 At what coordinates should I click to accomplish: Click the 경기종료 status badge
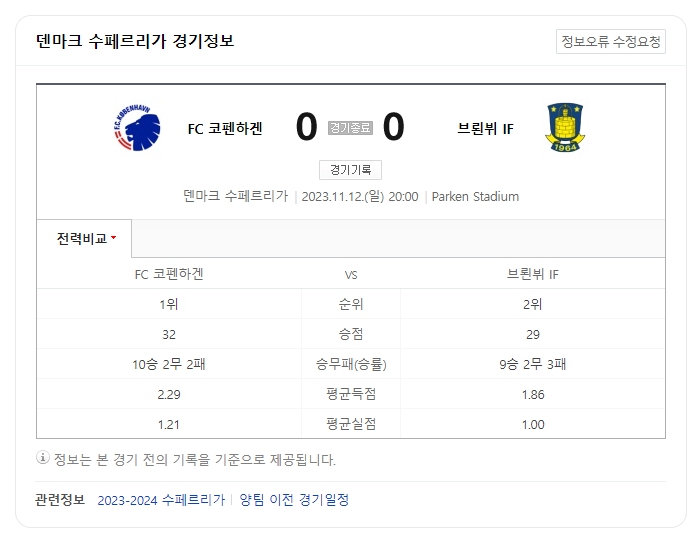coord(350,128)
